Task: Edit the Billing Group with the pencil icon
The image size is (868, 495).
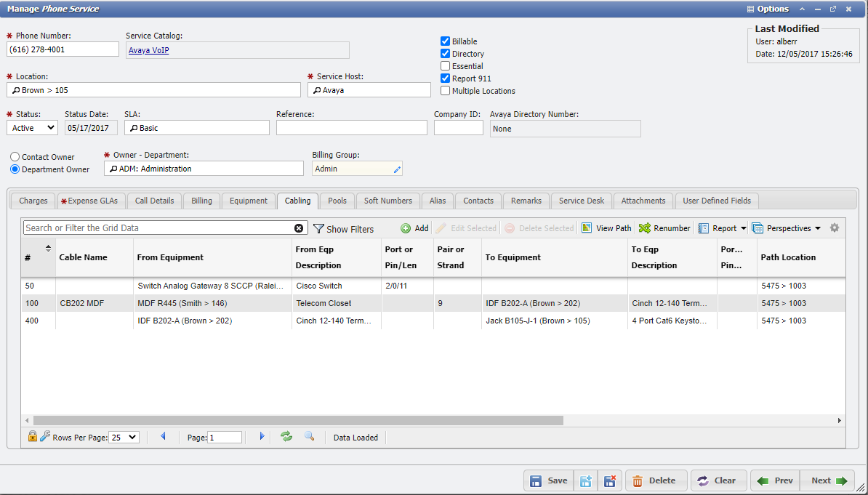Action: 397,169
